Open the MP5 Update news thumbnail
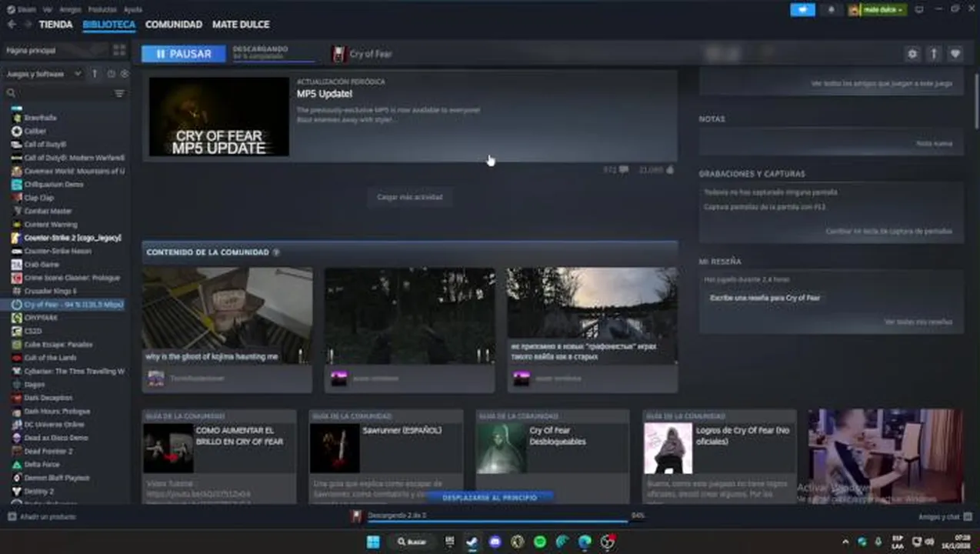The image size is (980, 554). (218, 117)
